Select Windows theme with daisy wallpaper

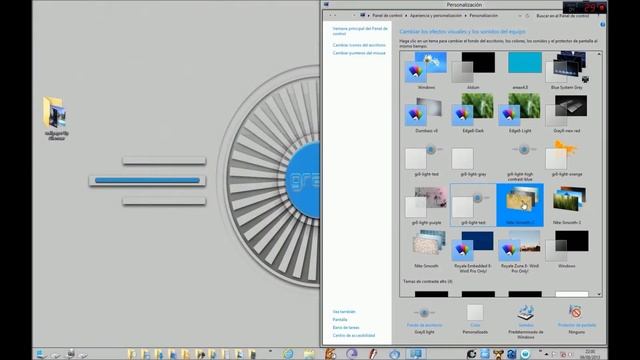click(426, 71)
